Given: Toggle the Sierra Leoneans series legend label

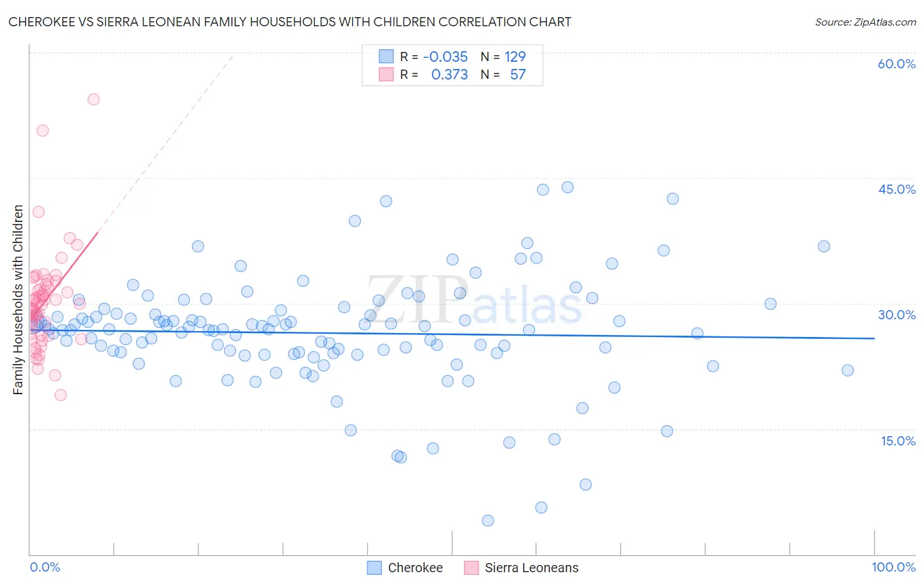Looking at the screenshot, I should (532, 568).
